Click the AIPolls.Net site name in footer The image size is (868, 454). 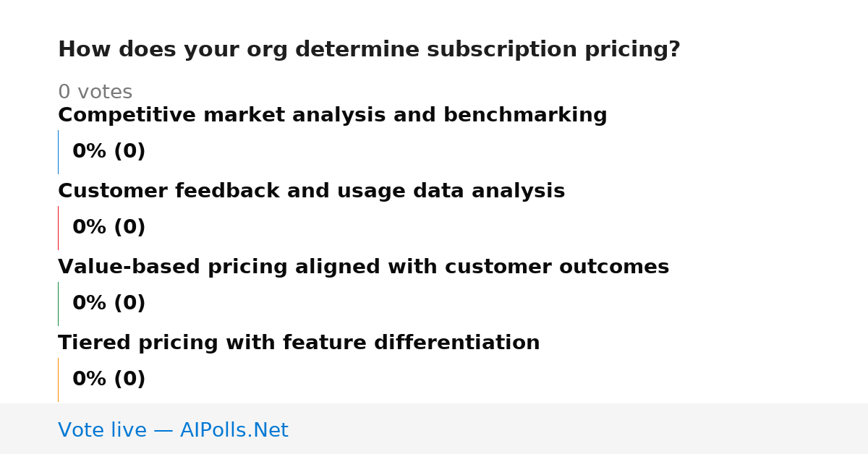(234, 430)
